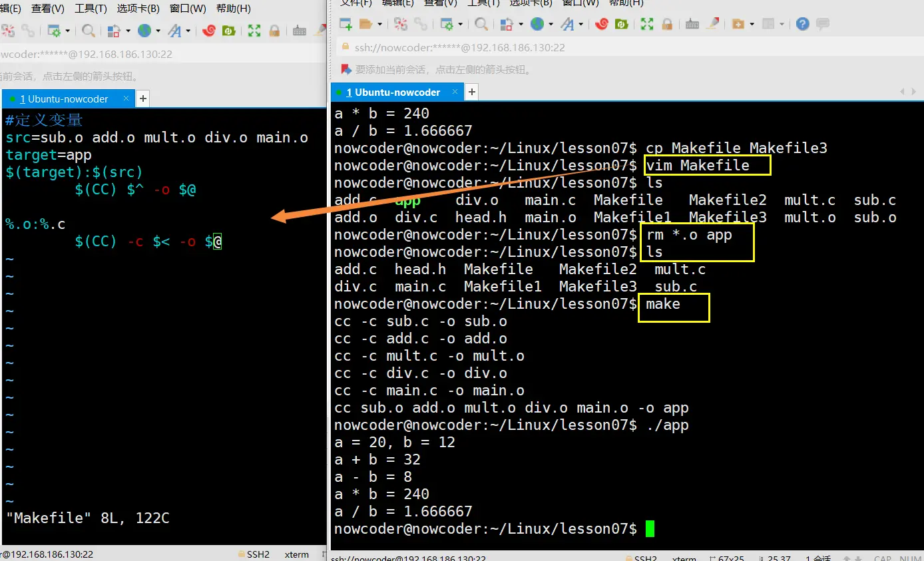
Task: Launch Xmanager green icon in left window
Action: (229, 31)
